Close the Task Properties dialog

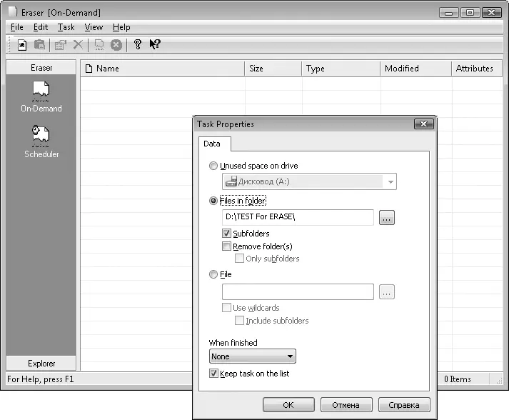coord(423,124)
